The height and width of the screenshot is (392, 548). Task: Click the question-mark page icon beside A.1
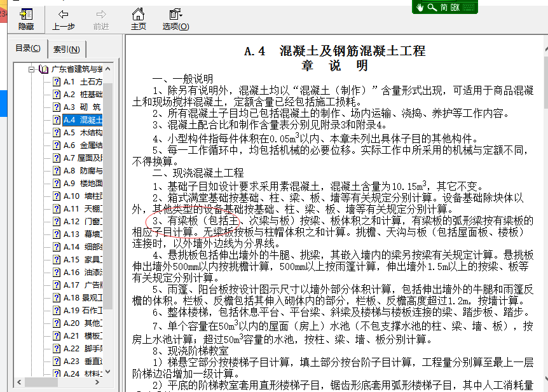pyautogui.click(x=57, y=82)
